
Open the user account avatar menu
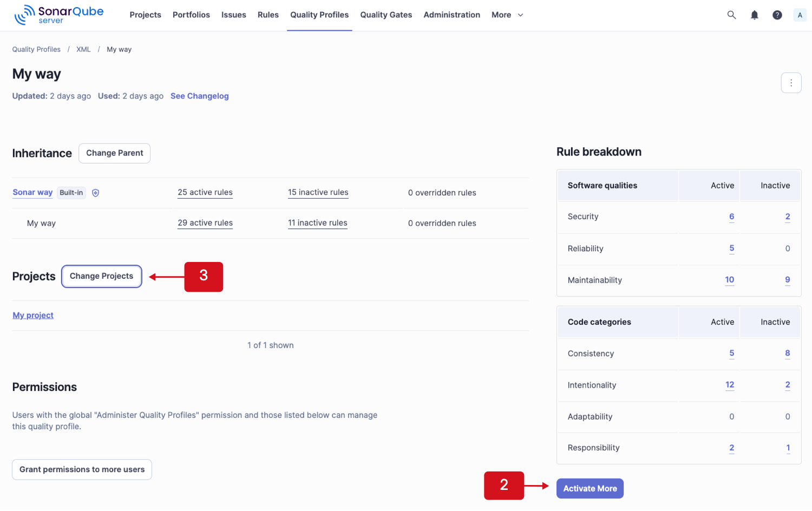pyautogui.click(x=800, y=15)
